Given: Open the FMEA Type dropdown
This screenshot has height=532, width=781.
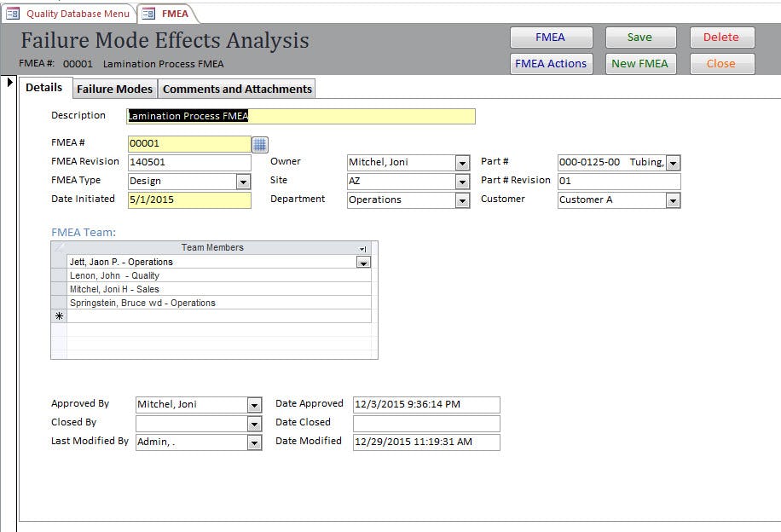Looking at the screenshot, I should pyautogui.click(x=243, y=182).
